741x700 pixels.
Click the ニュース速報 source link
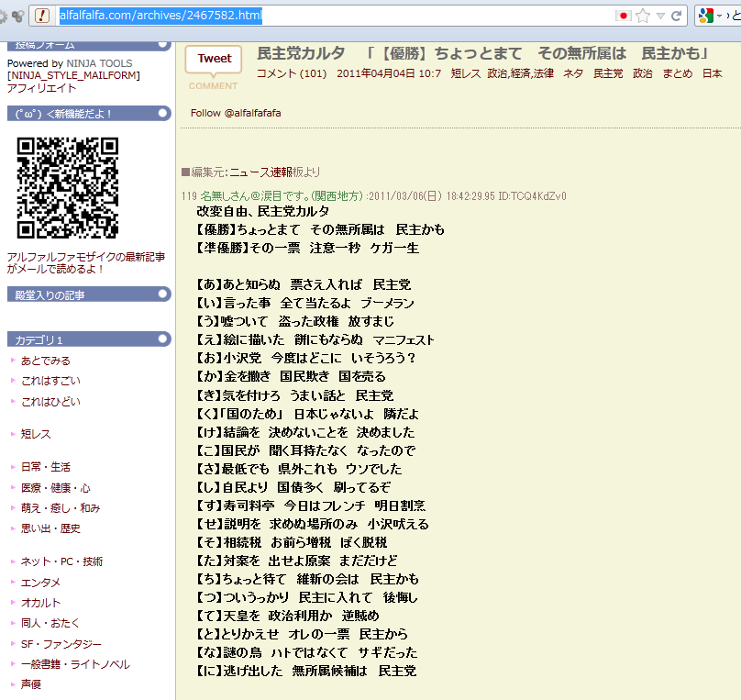point(260,172)
